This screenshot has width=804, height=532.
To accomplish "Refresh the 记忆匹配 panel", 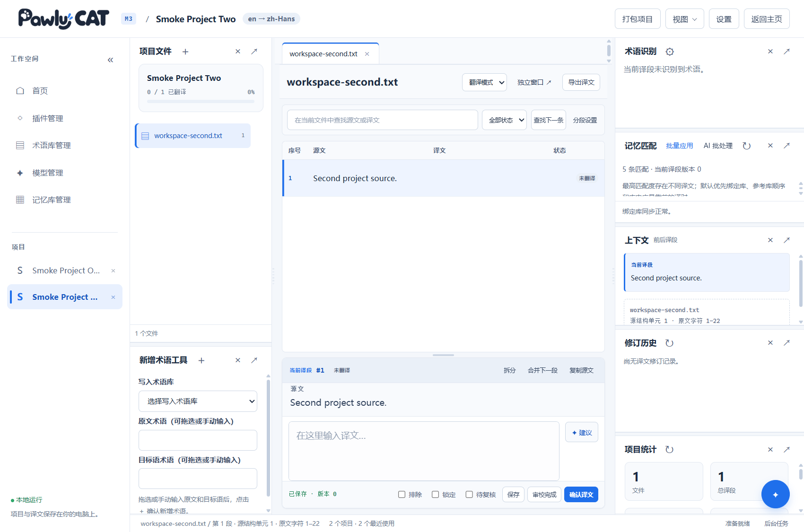I will click(747, 146).
